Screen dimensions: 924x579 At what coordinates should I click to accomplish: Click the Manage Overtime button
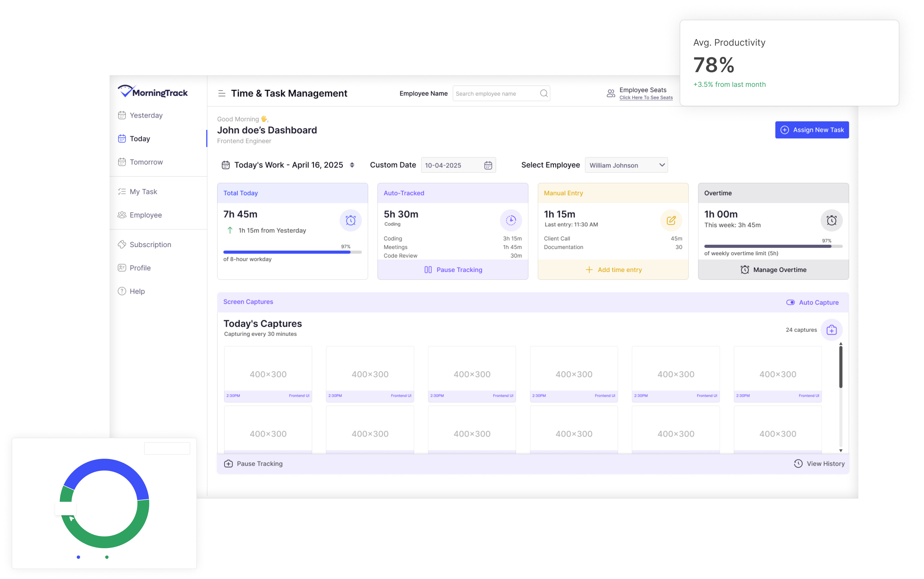pyautogui.click(x=773, y=270)
